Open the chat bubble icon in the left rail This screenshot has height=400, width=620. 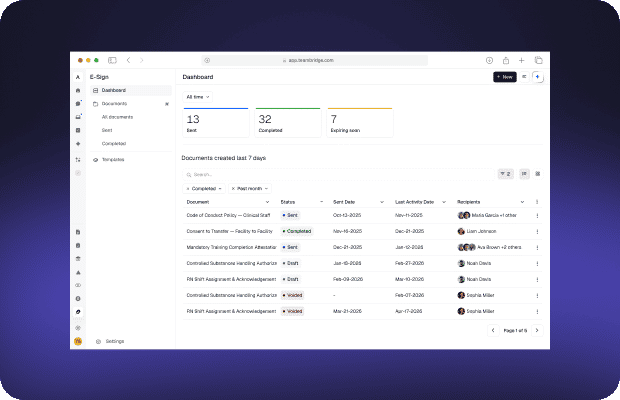click(78, 104)
